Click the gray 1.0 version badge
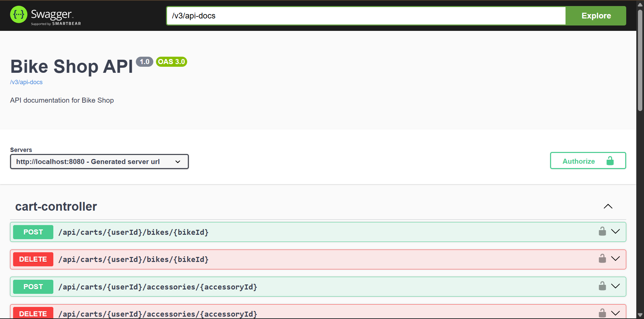This screenshot has height=319, width=644. tap(144, 62)
